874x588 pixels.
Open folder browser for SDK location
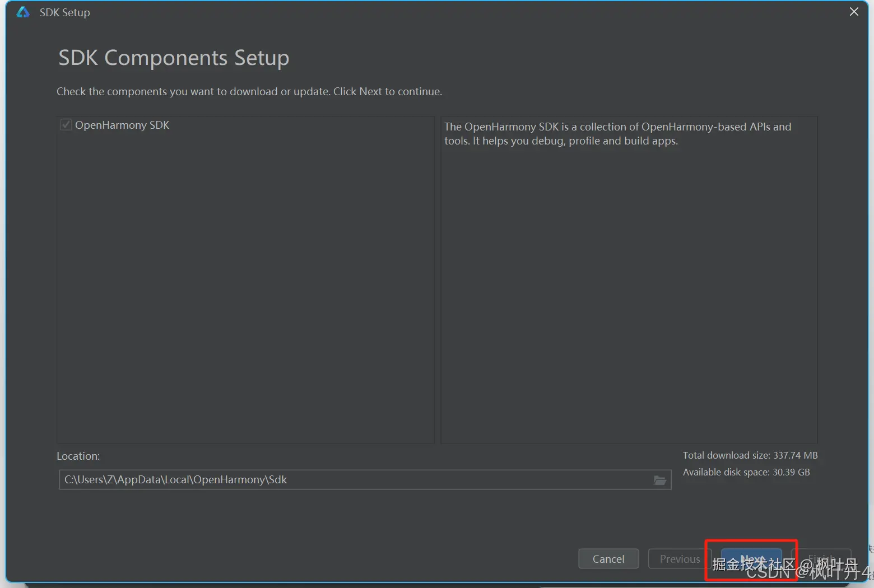[660, 480]
